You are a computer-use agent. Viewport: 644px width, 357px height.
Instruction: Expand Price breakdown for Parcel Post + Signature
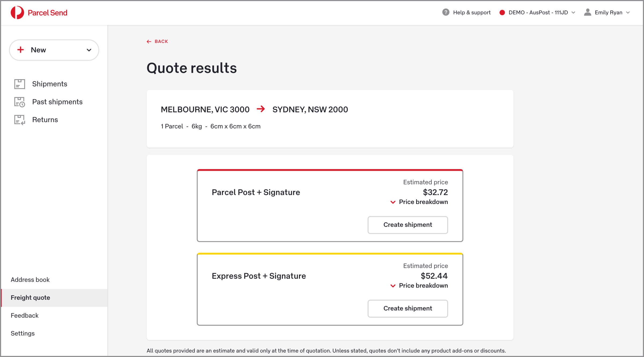[419, 202]
